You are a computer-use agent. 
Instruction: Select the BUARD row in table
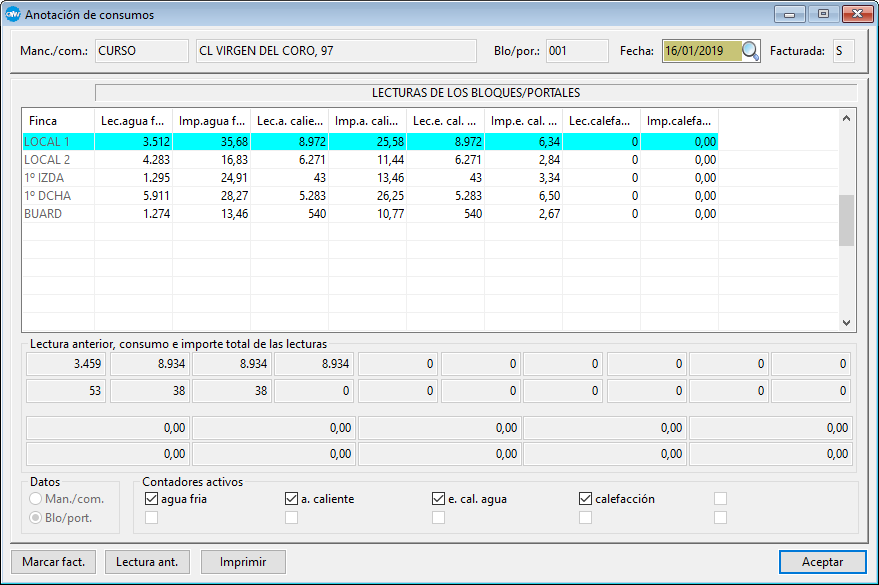[44, 213]
